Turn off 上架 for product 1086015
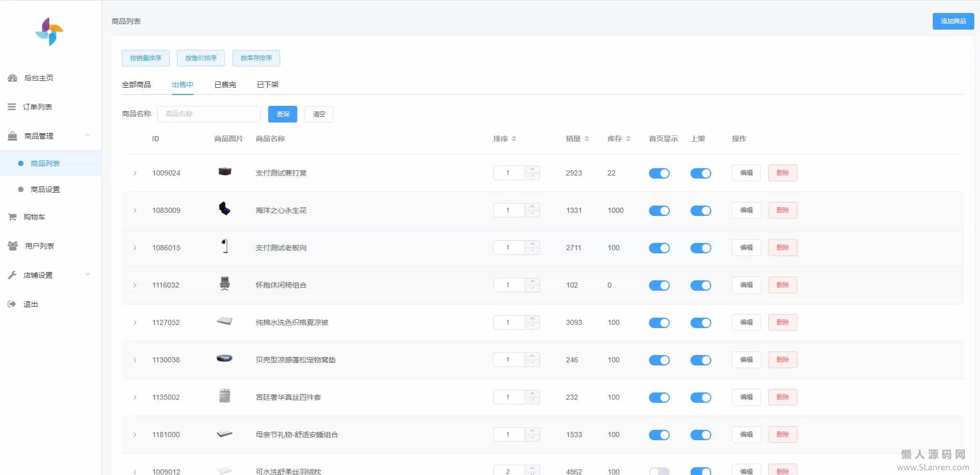Screen dimensions: 980x475 pos(700,248)
